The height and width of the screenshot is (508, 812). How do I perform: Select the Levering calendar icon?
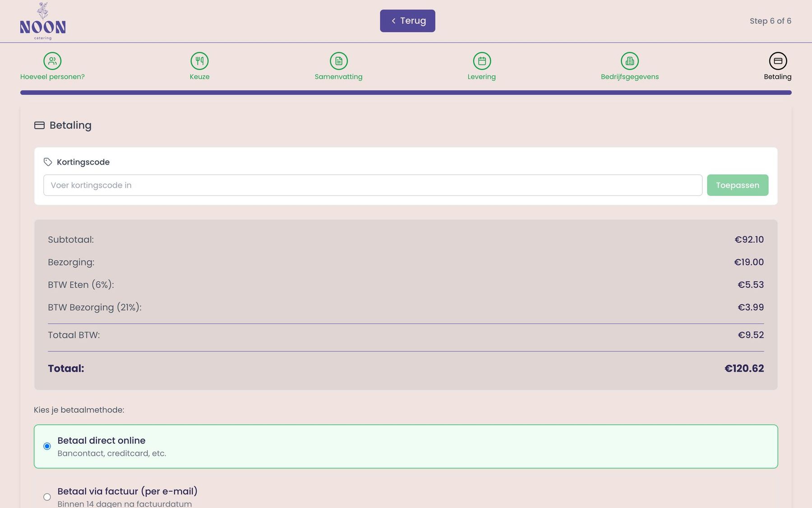[482, 61]
